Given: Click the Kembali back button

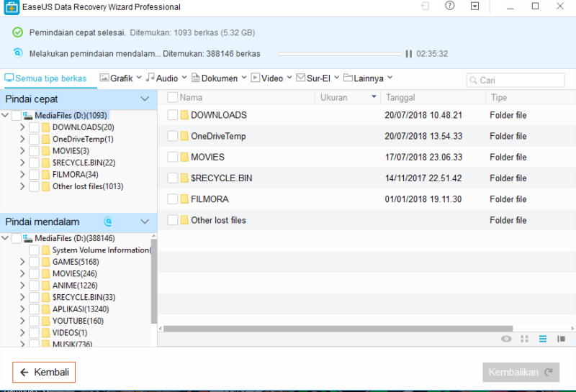Looking at the screenshot, I should pyautogui.click(x=44, y=372).
